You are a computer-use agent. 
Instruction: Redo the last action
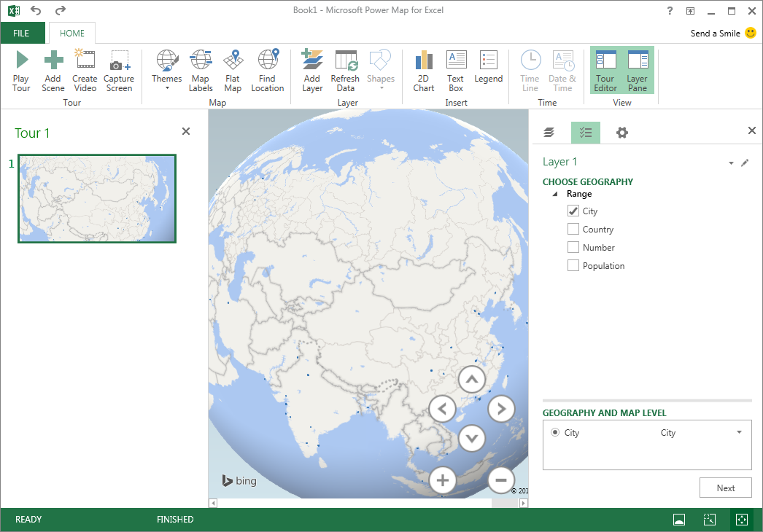61,10
